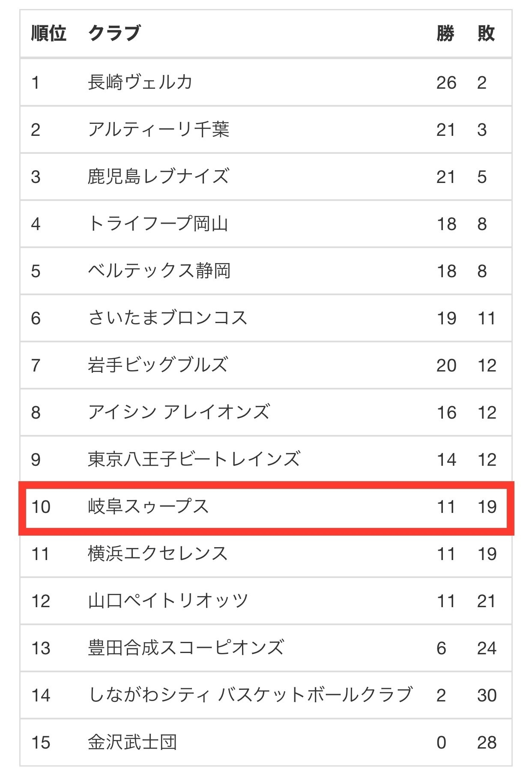This screenshot has height=782, width=532.
Task: Sort standings by 敗 column header
Action: point(486,33)
